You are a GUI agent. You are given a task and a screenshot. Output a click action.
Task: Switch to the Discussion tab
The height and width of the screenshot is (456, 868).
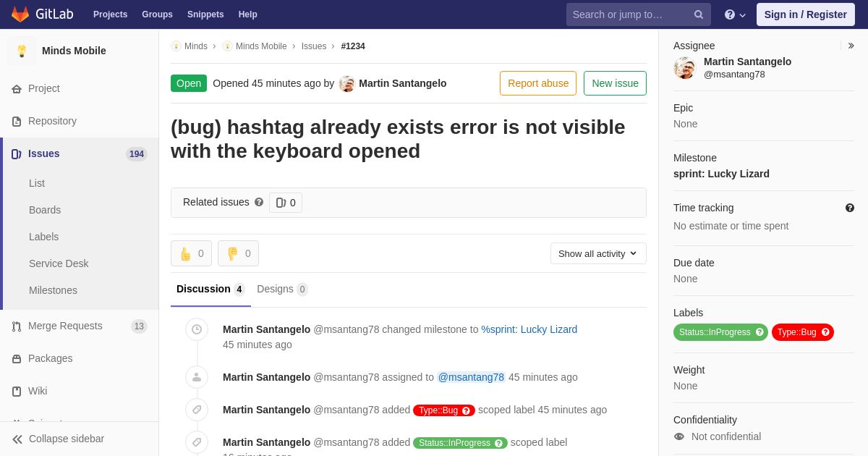[210, 290]
